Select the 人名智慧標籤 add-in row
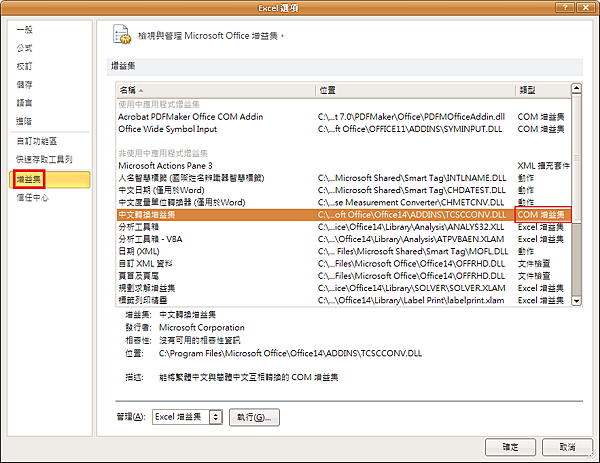 (344, 178)
